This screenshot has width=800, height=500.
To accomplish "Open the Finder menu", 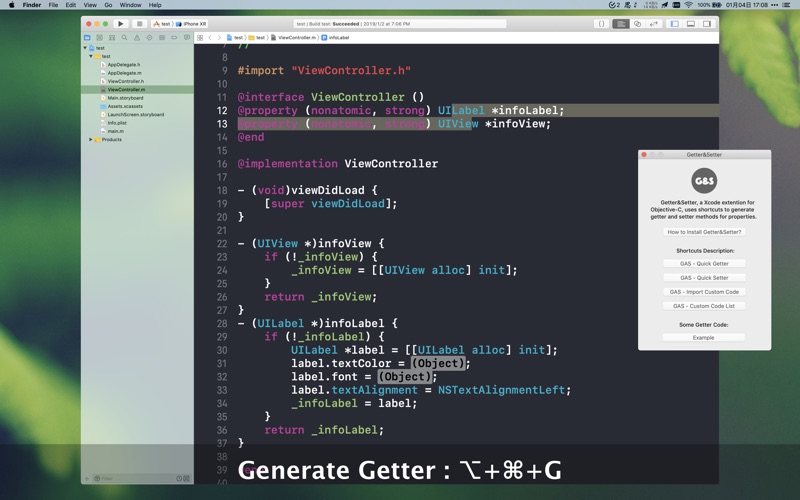I will (x=32, y=5).
